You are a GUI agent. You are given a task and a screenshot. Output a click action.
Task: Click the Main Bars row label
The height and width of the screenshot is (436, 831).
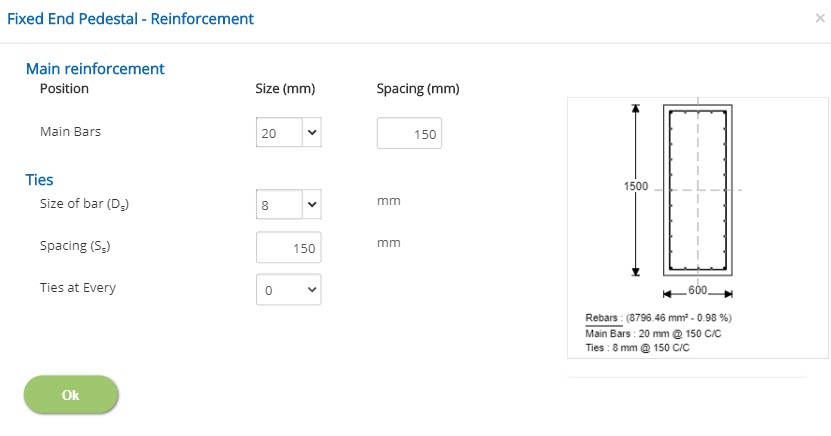[x=70, y=132]
